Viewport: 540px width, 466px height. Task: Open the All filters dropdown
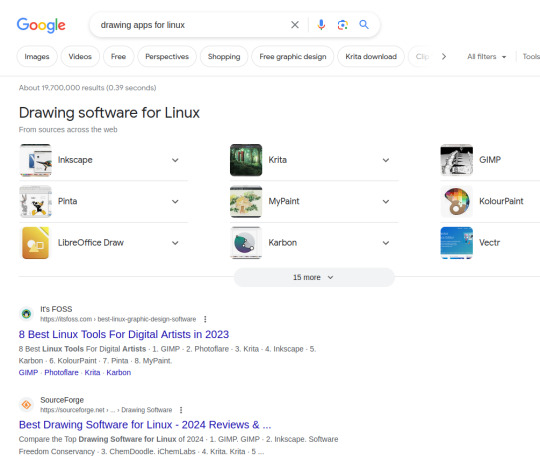pyautogui.click(x=487, y=56)
